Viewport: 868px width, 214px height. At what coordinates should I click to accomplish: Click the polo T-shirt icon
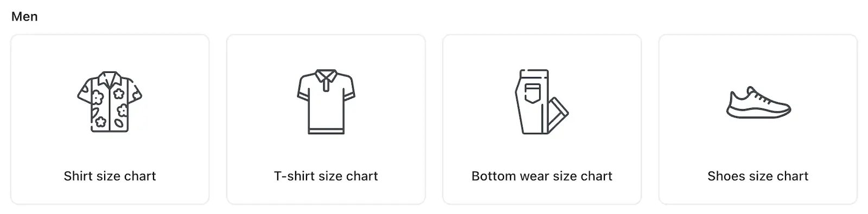coord(326,102)
